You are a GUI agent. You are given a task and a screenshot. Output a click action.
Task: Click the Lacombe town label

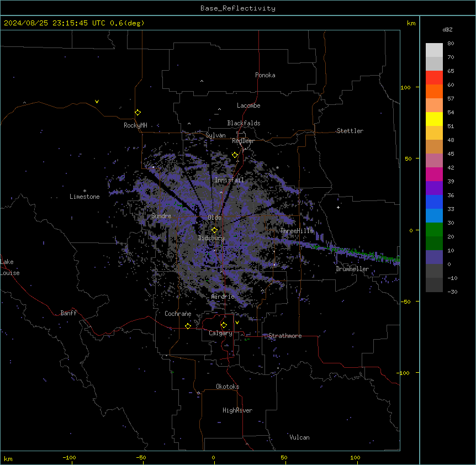(x=248, y=105)
